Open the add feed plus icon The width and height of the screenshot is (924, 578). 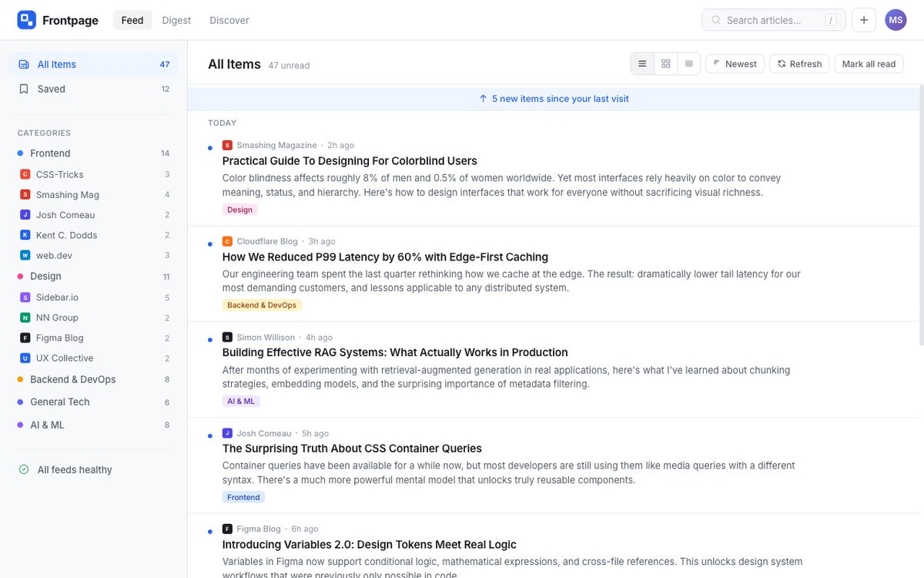pyautogui.click(x=863, y=19)
